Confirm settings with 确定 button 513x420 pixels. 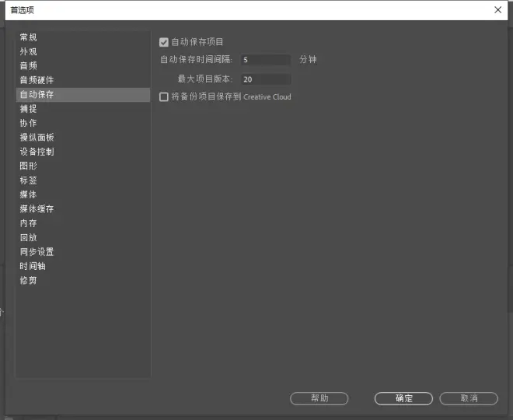[403, 398]
